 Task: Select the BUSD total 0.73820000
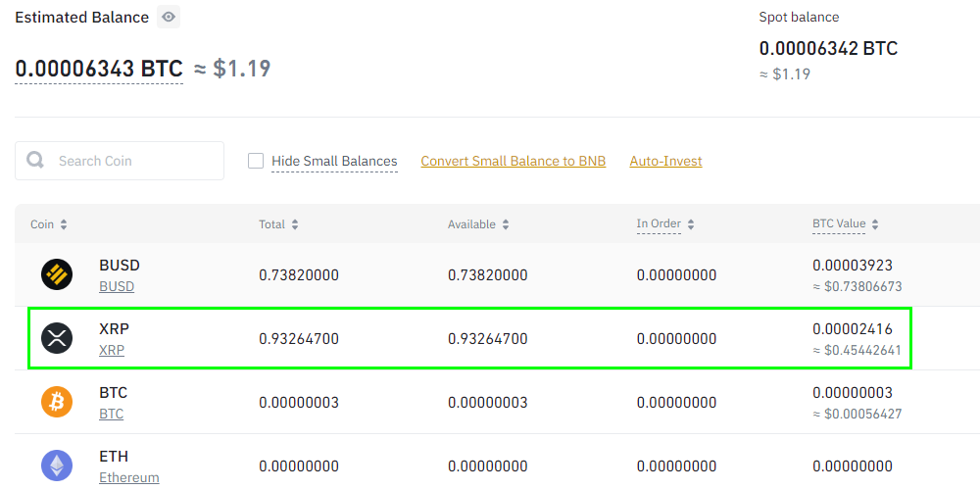tap(299, 275)
